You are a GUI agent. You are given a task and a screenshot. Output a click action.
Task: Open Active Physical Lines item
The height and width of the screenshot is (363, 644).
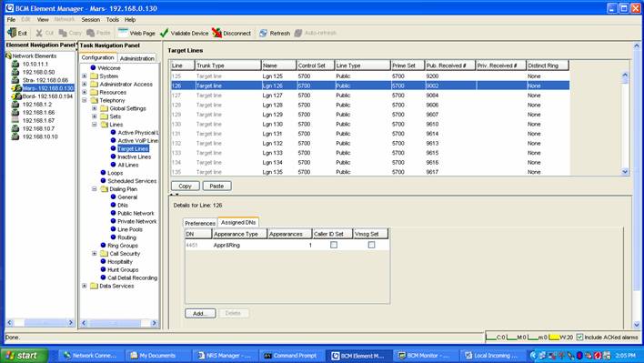pos(137,133)
